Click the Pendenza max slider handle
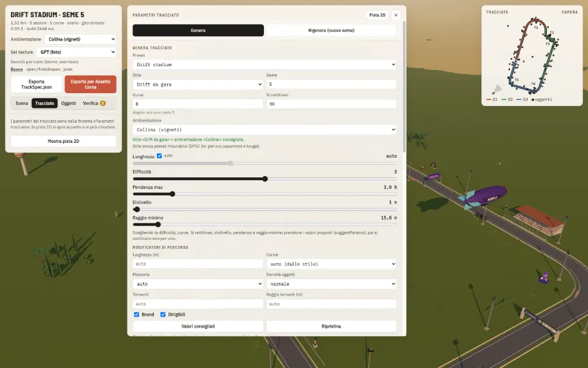 [173, 194]
